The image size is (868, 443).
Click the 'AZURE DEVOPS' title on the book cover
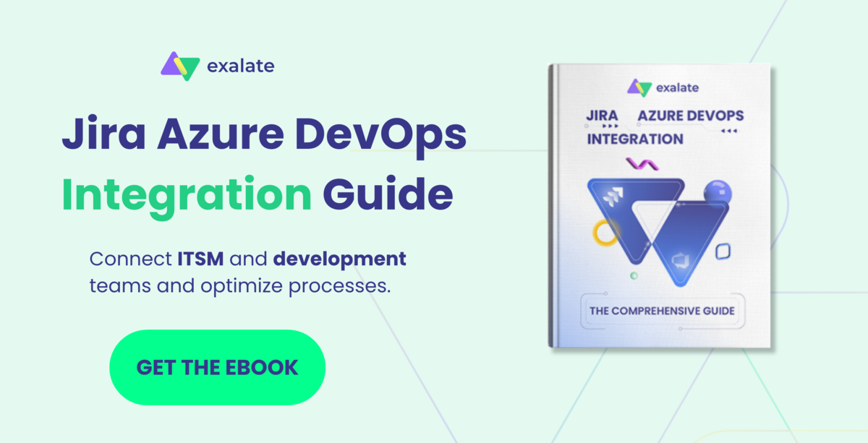pyautogui.click(x=689, y=116)
